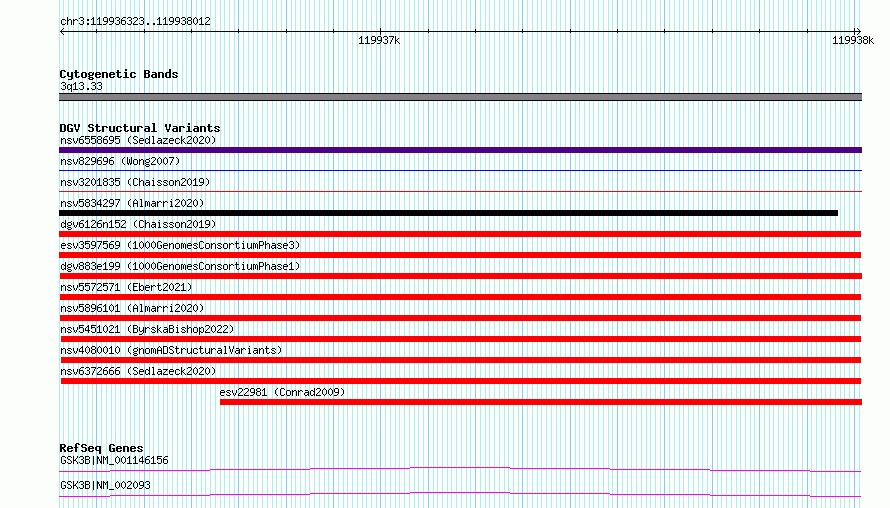The width and height of the screenshot is (890, 508).
Task: Click gene label GSK3B|NM_002093
Action: pyautogui.click(x=105, y=485)
